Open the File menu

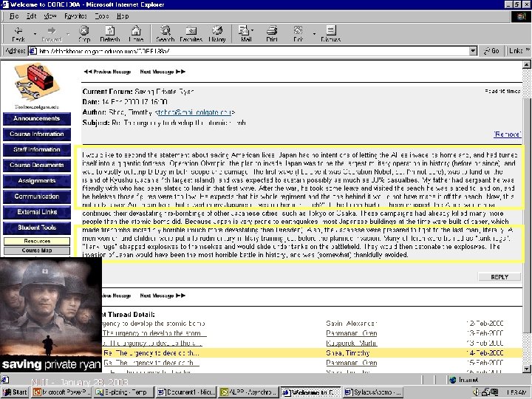[x=14, y=16]
